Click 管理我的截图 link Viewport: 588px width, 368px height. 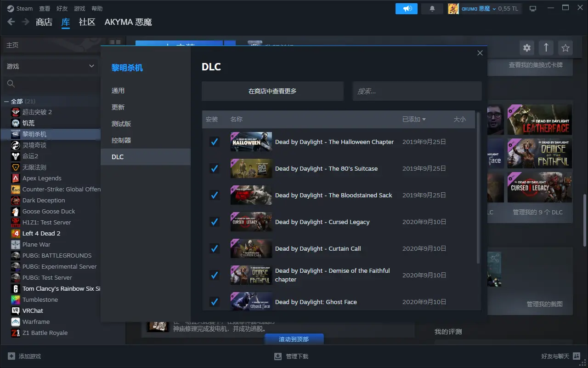coord(544,304)
